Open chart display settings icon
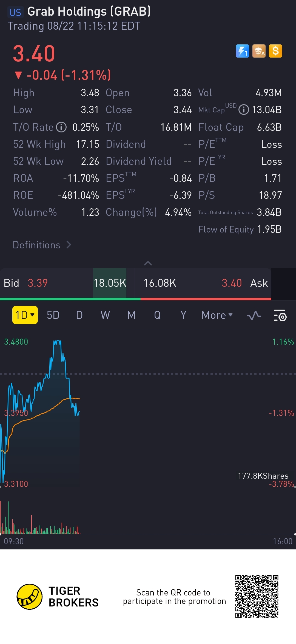 tap(280, 315)
